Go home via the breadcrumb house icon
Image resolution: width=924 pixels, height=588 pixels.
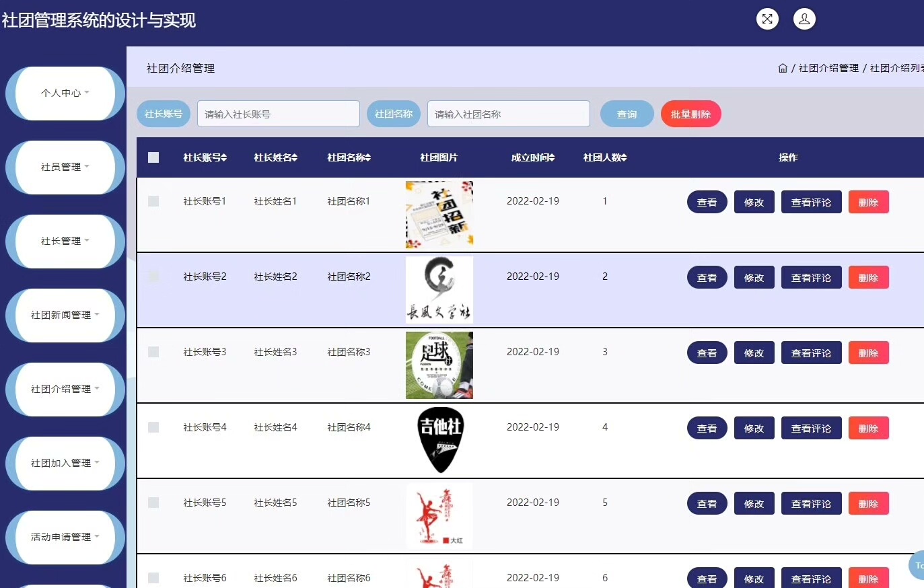tap(783, 68)
